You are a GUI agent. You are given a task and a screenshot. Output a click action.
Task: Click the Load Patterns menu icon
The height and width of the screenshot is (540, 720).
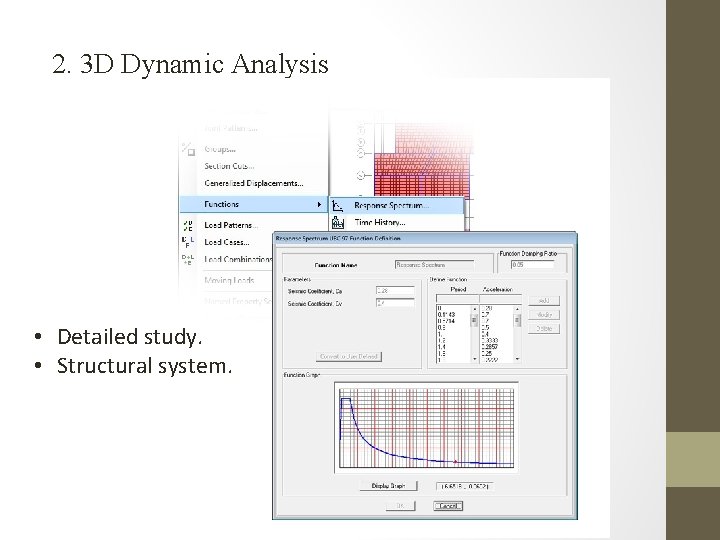188,225
